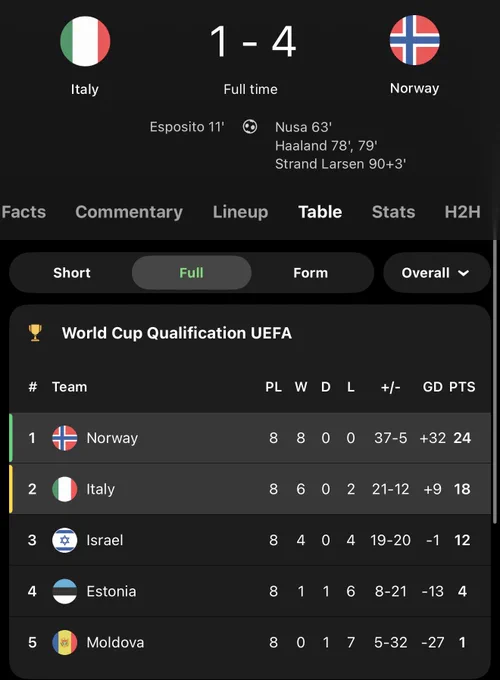Tap the Italy flag crest in the header
Viewport: 500px width, 680px height.
point(85,41)
